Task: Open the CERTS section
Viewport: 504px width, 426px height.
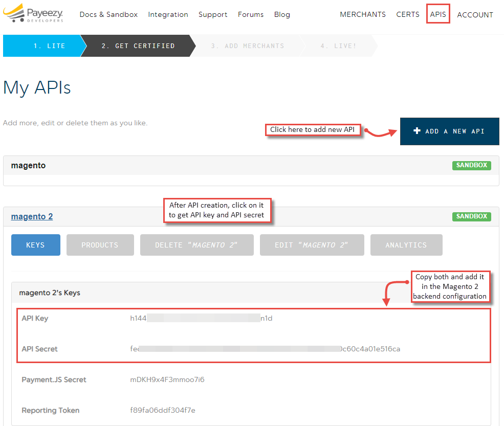Action: 408,14
